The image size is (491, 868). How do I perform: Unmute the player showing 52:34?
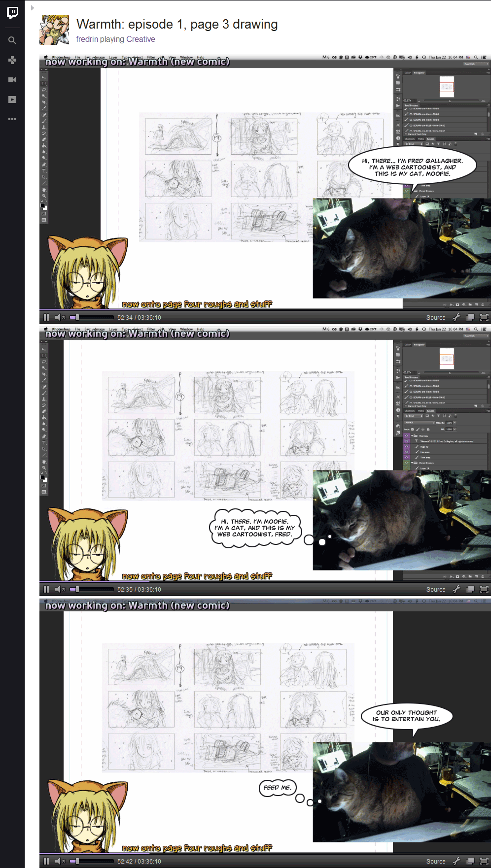60,317
